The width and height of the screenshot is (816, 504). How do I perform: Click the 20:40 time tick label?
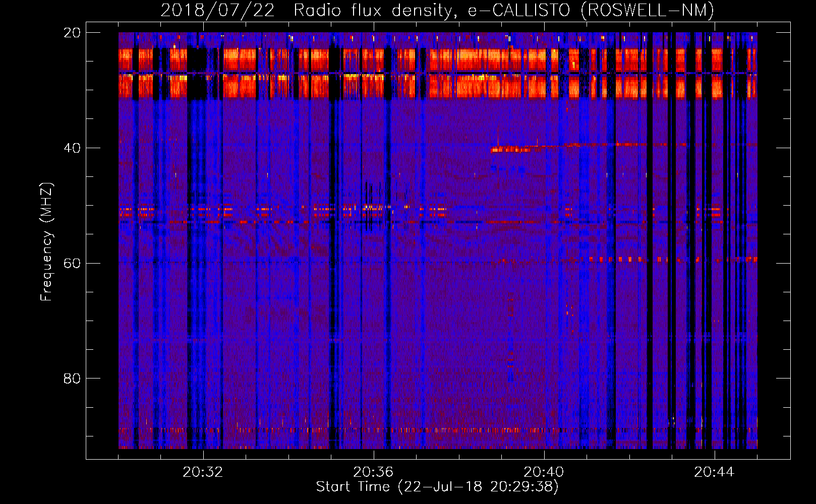pos(544,472)
